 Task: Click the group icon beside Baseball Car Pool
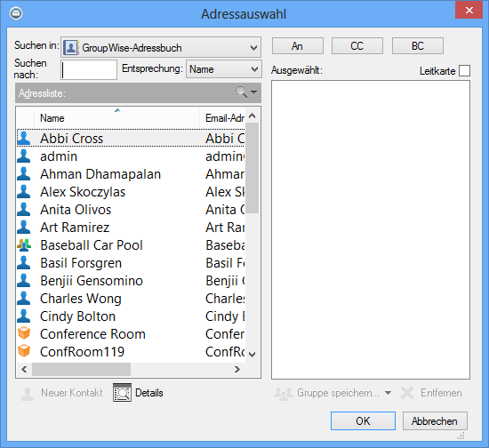pos(24,245)
